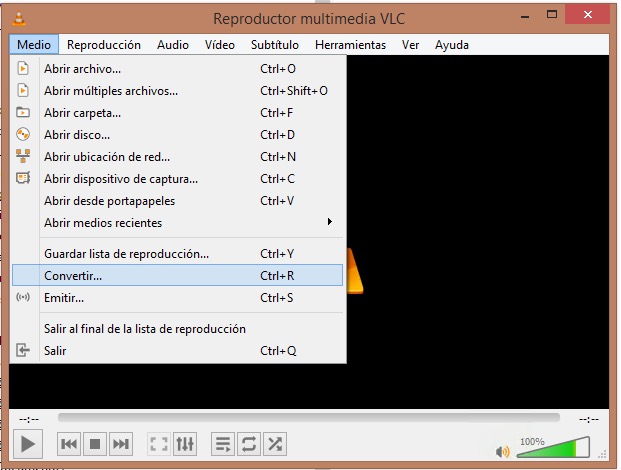Click the capture device icon
The width and height of the screenshot is (621, 470).
click(x=23, y=178)
